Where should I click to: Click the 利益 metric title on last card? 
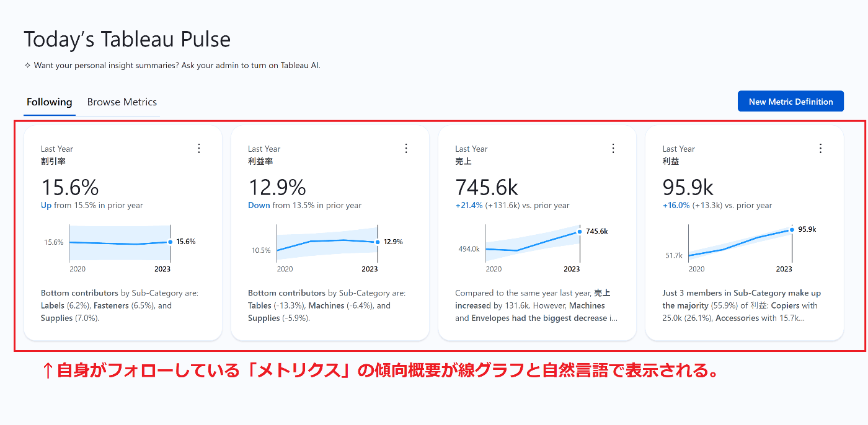670,161
